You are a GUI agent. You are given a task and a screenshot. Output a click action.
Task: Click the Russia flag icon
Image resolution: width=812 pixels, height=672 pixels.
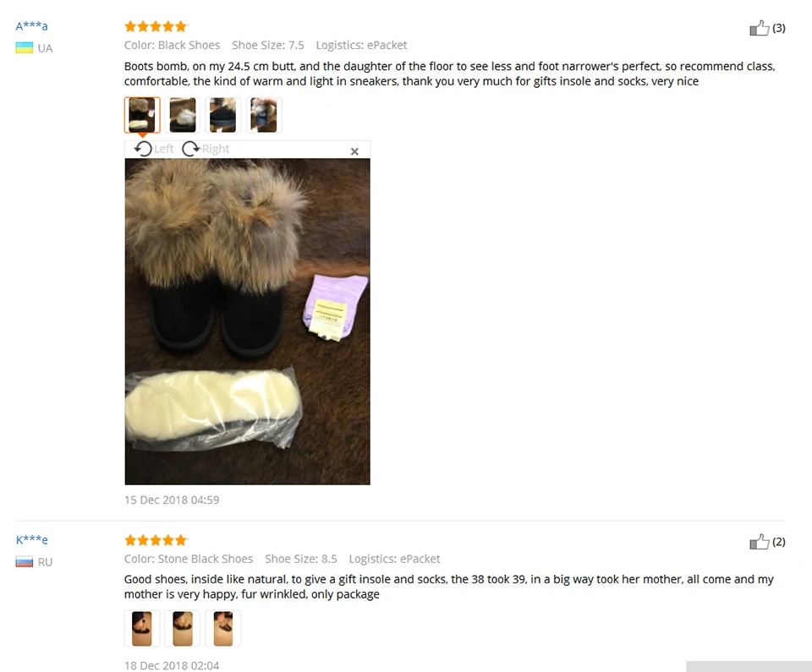coord(25,562)
